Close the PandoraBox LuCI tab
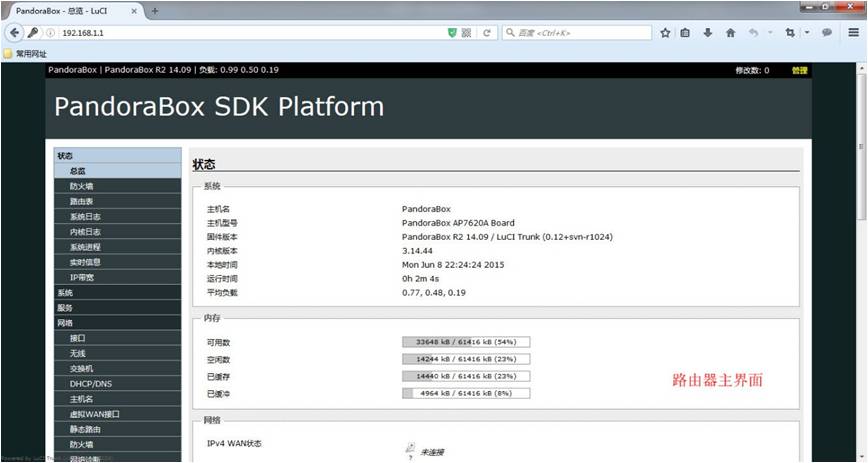Viewport: 868px width, 463px height. [134, 11]
